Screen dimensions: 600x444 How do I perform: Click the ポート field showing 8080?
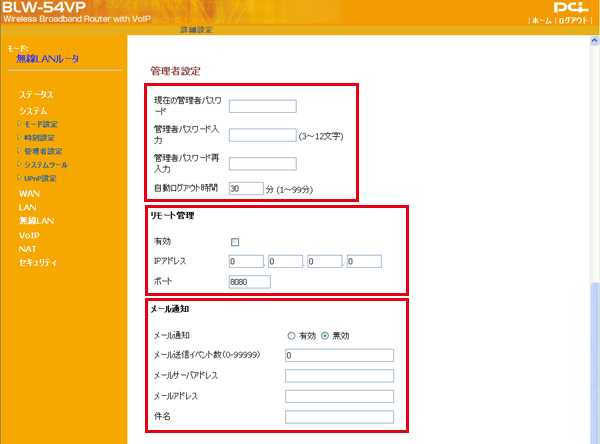click(x=249, y=282)
